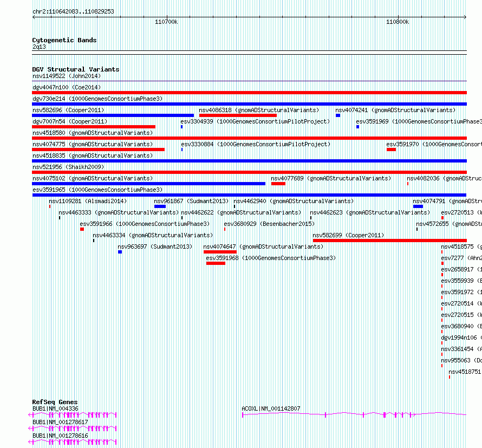Image resolution: width=482 pixels, height=448 pixels.
Task: Click the nsv521956 (Shaikh2009) label
Action: pyautogui.click(x=68, y=167)
